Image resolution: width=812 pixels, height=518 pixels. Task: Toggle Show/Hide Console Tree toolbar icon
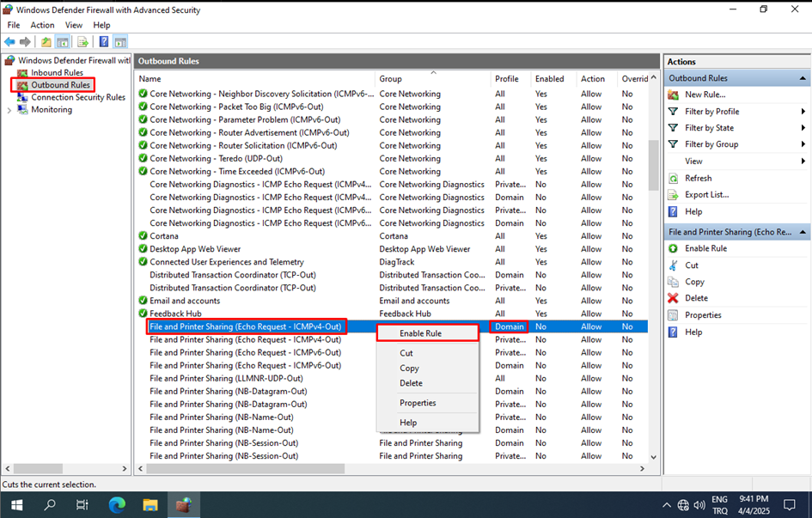click(x=62, y=42)
